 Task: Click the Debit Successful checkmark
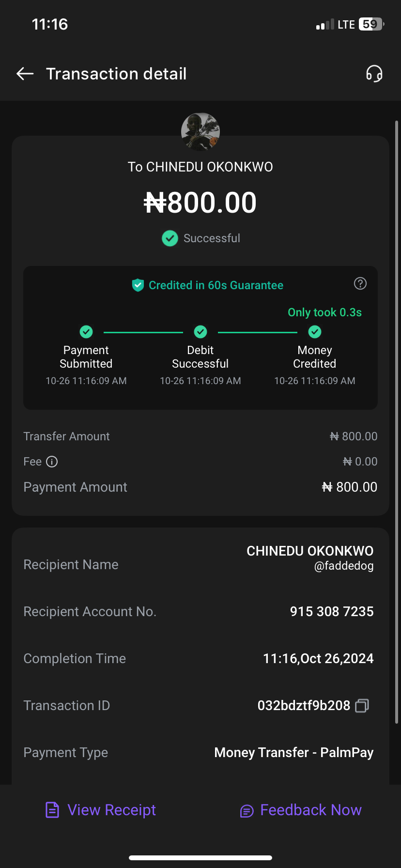[x=200, y=332]
